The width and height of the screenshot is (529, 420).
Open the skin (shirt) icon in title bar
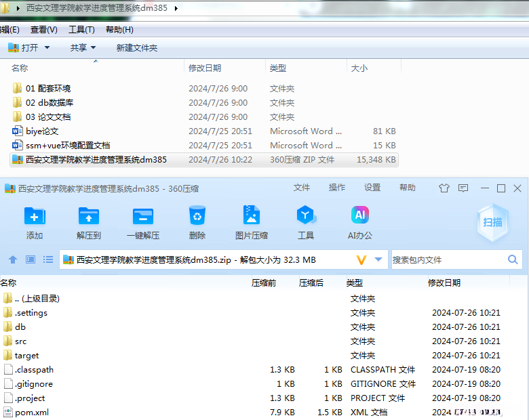pos(444,188)
